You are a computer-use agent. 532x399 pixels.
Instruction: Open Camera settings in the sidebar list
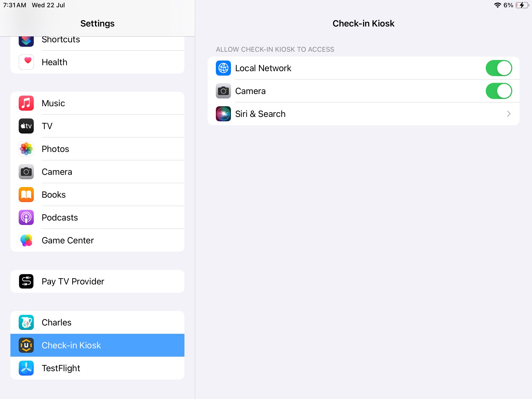[97, 172]
